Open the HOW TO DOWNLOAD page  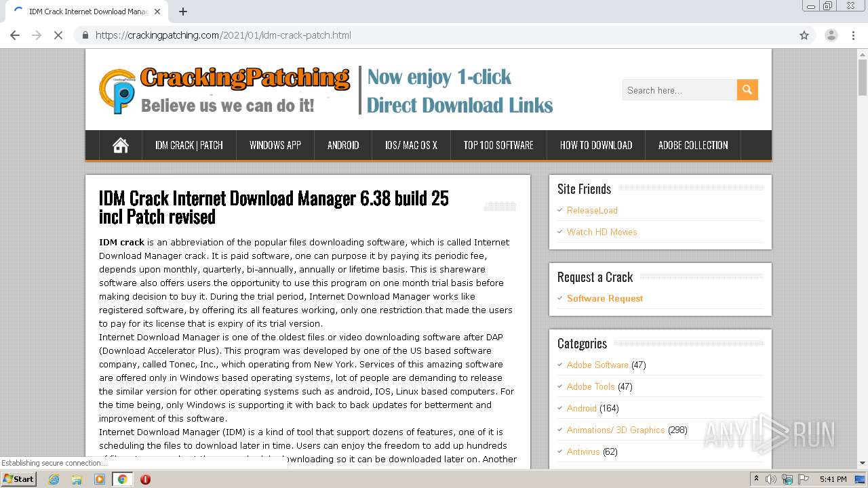click(x=596, y=145)
